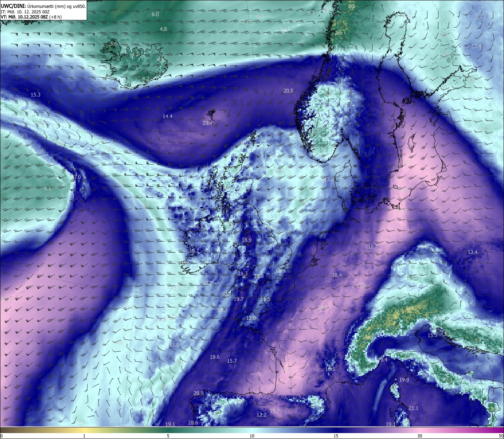Click the map value 7.0
This screenshot has height=439, width=504.
tap(77, 177)
